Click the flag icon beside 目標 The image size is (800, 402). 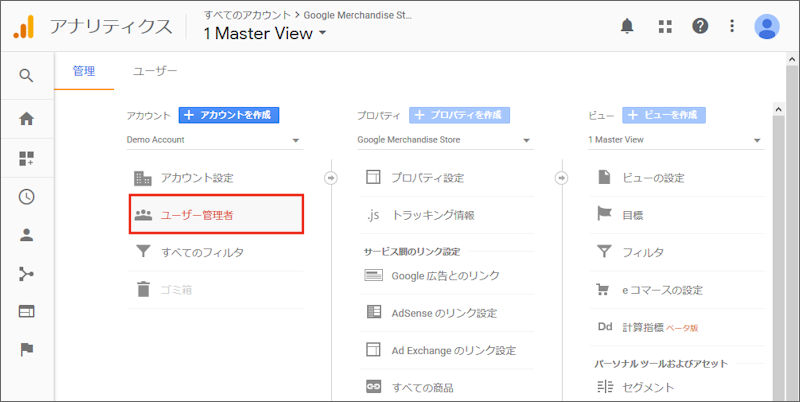(604, 214)
